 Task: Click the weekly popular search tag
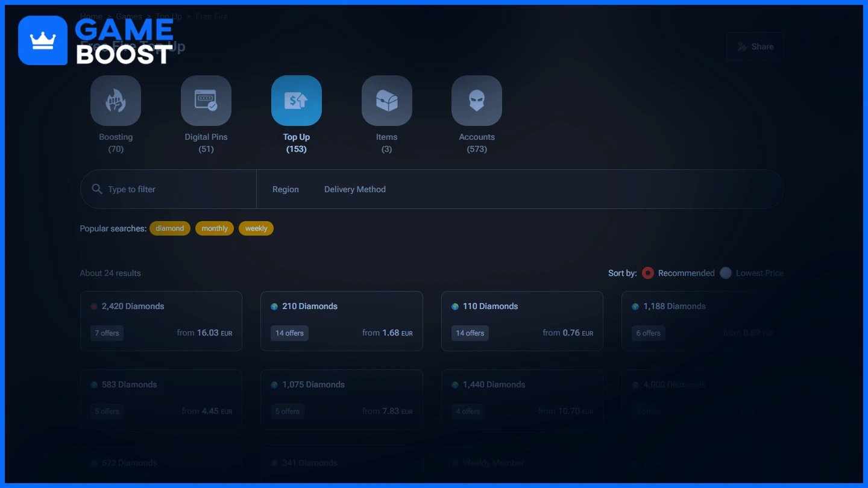click(256, 228)
